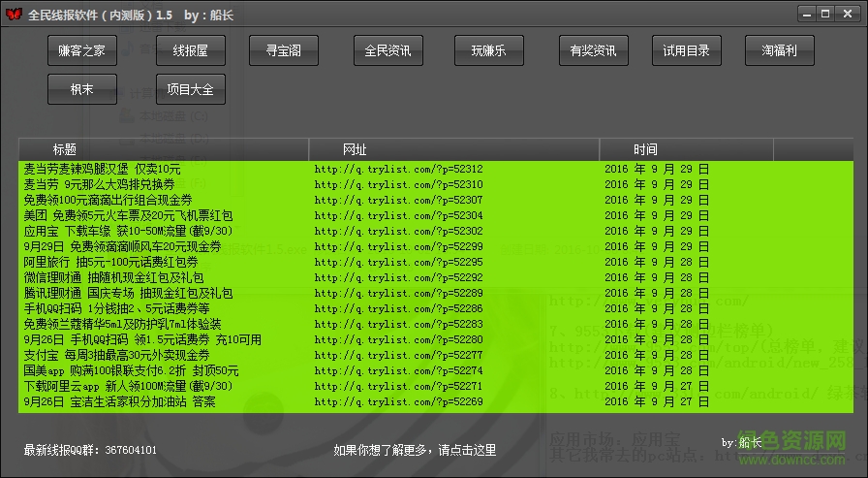Select row 美团 免费领5元火车票及20元飞机票红包

[436, 215]
